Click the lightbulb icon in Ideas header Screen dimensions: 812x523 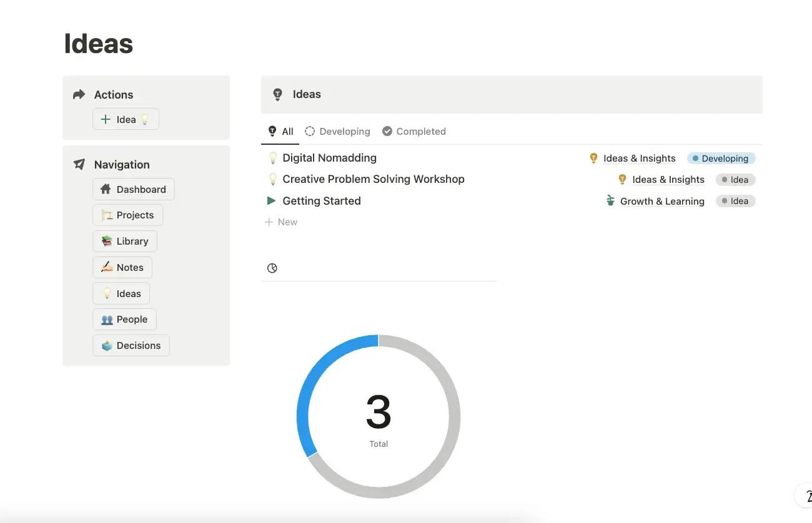pyautogui.click(x=278, y=94)
